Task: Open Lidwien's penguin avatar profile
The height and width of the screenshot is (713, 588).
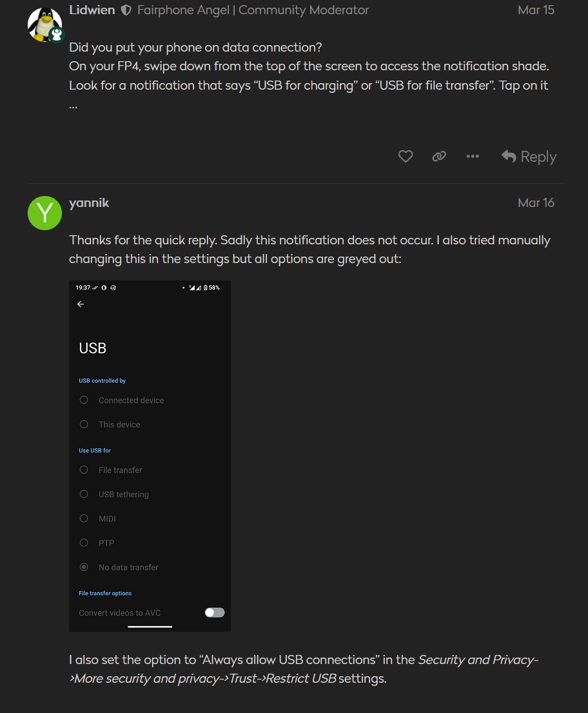Action: pyautogui.click(x=44, y=25)
